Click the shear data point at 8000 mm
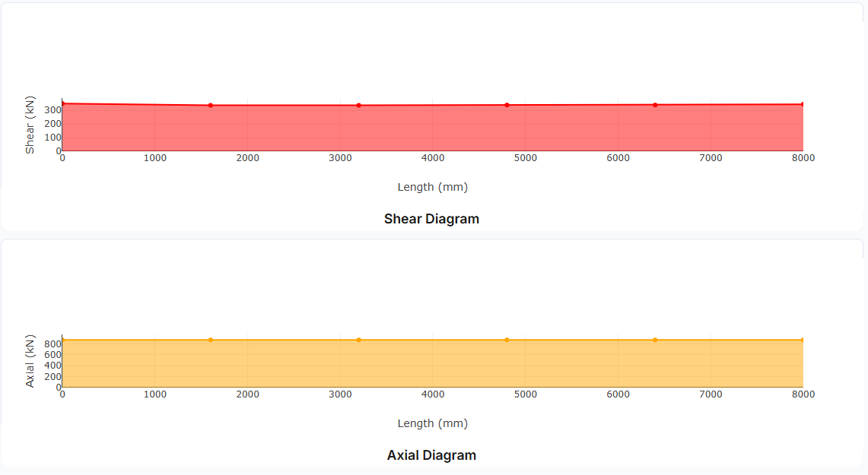Image resolution: width=868 pixels, height=475 pixels. click(x=803, y=104)
